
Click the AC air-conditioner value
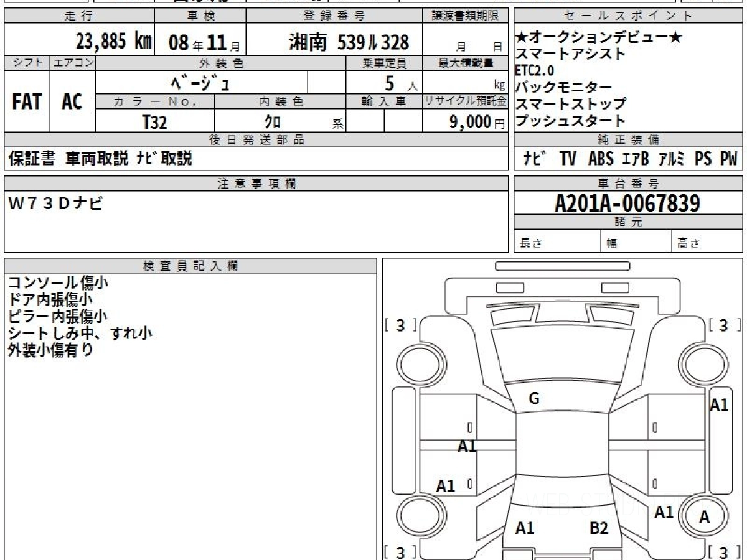click(72, 102)
